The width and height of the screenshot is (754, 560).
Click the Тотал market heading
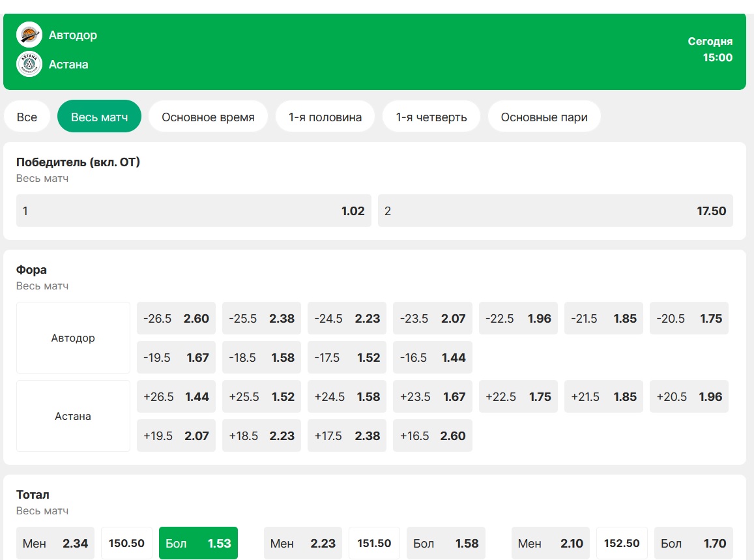click(x=33, y=495)
